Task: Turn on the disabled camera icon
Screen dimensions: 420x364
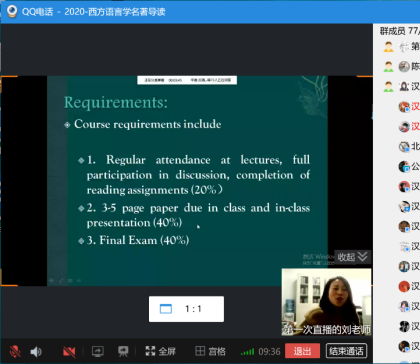Action: coord(69,351)
